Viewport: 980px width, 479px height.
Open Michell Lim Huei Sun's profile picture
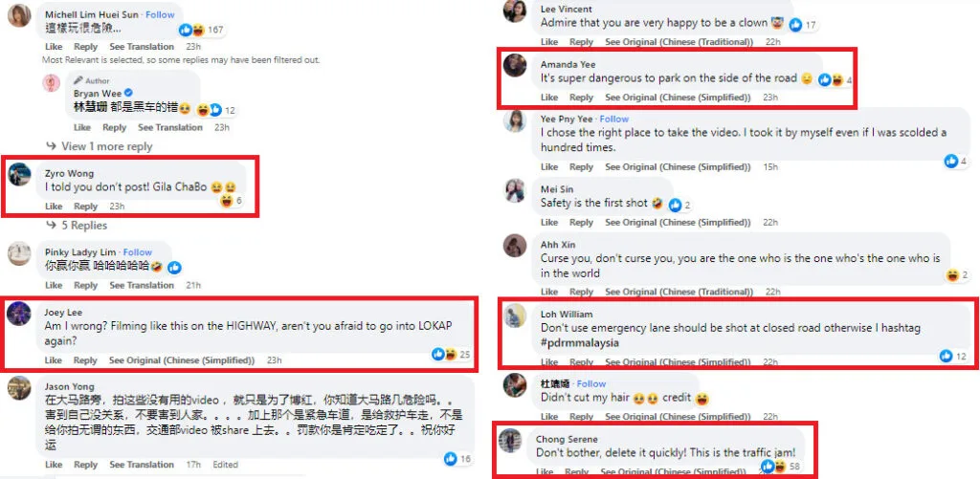19,15
